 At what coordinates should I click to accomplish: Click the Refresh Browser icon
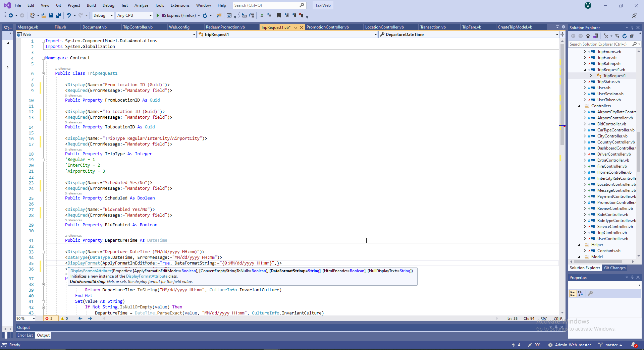(x=205, y=15)
